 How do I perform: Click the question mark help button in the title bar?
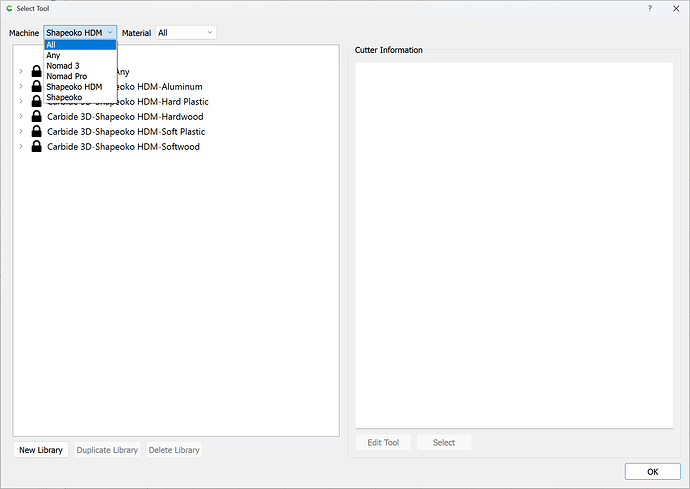click(x=650, y=8)
